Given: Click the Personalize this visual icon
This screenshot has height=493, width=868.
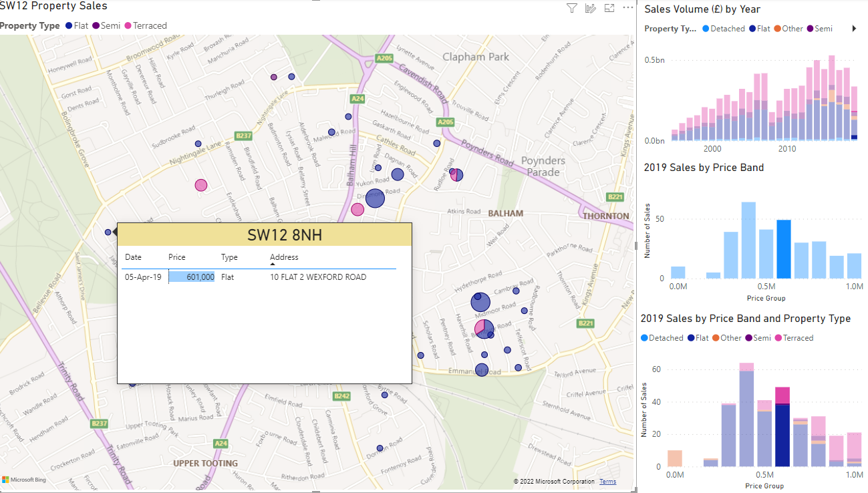Looking at the screenshot, I should [590, 8].
